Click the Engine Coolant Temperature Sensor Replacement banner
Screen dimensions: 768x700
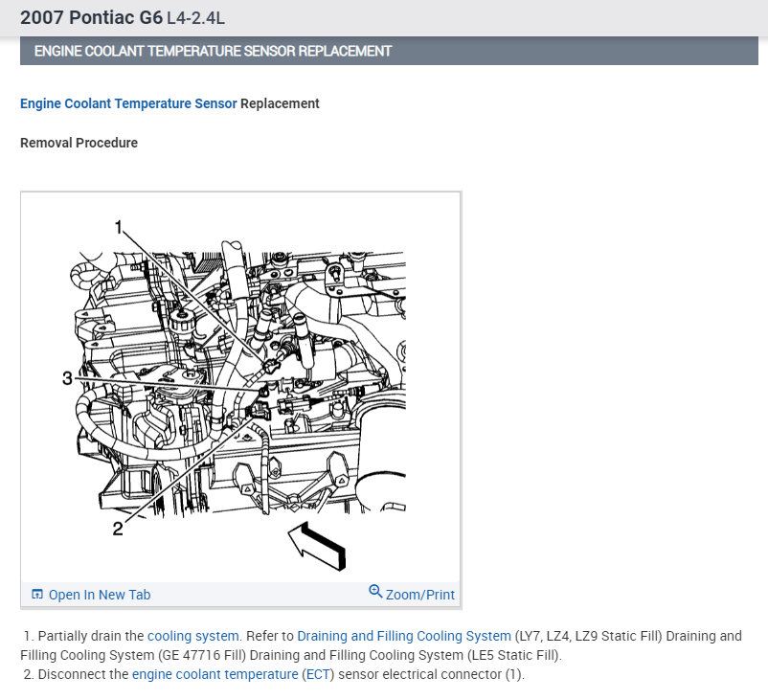pyautogui.click(x=389, y=51)
